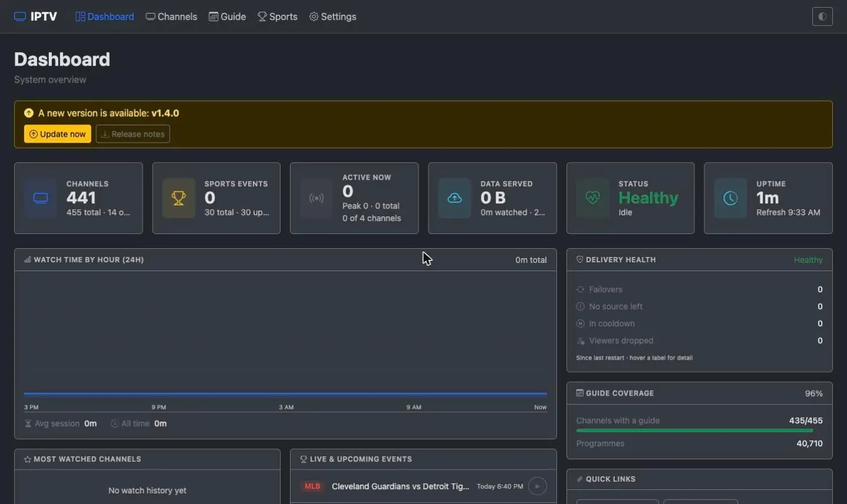The height and width of the screenshot is (504, 847).
Task: Open the Release notes button
Action: click(x=133, y=134)
